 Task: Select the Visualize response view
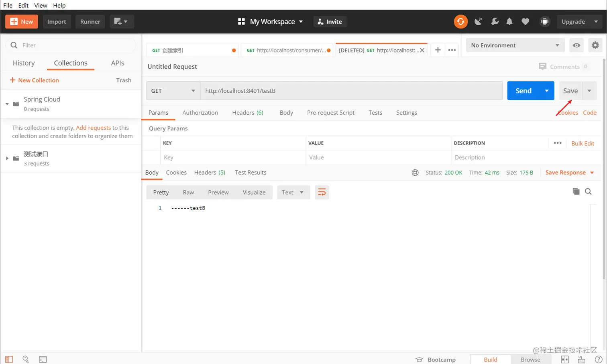(254, 192)
